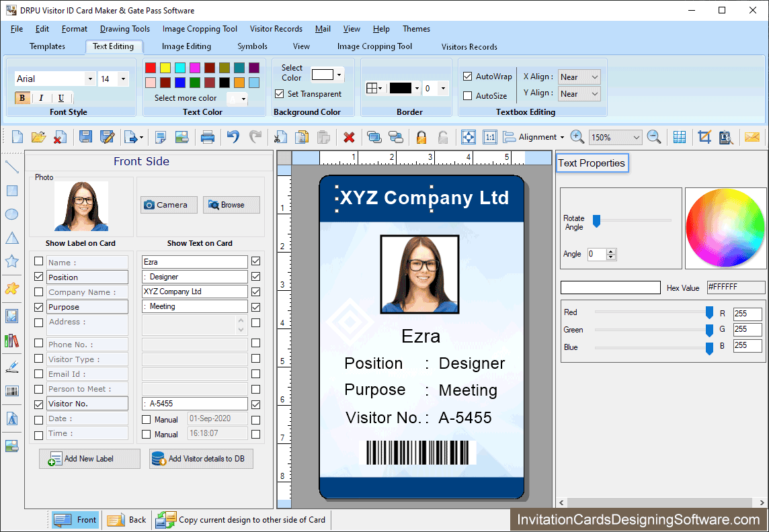
Task: Open the Arial font family dropdown
Action: (89, 79)
